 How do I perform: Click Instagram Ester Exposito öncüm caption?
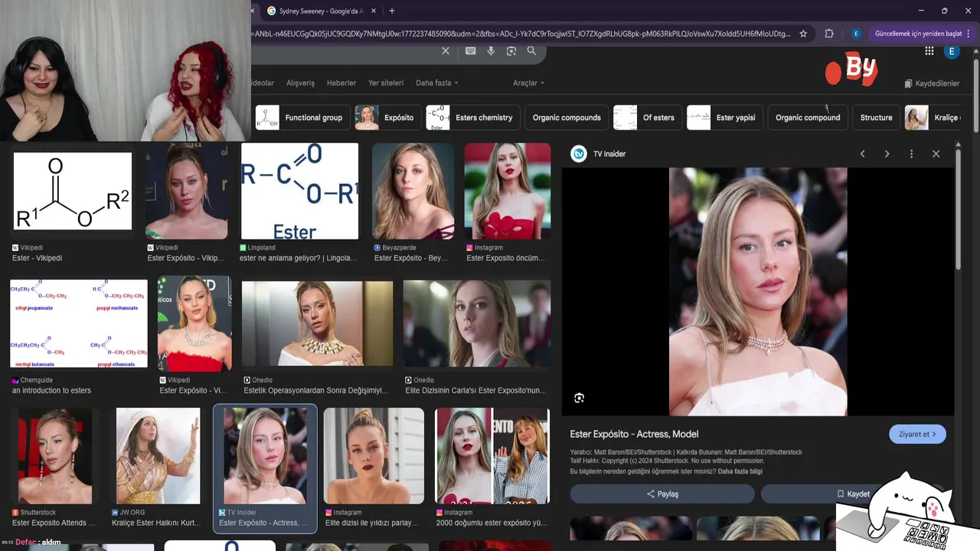point(505,258)
